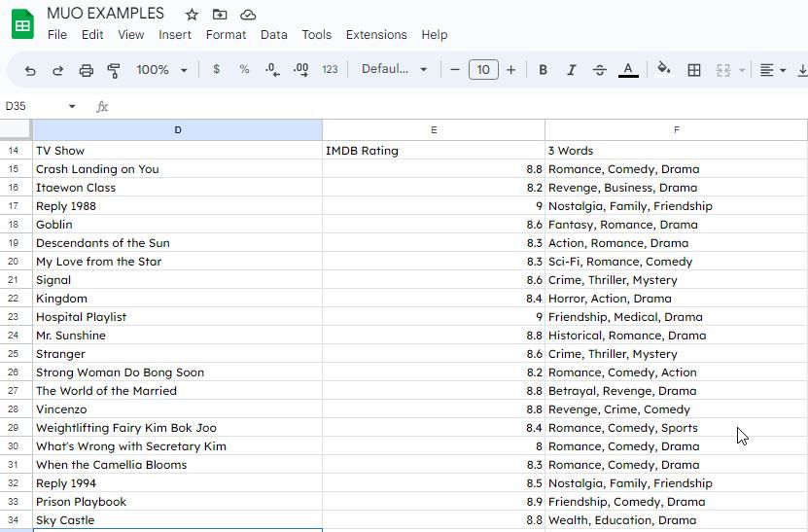Toggle bold formatting

click(x=543, y=70)
